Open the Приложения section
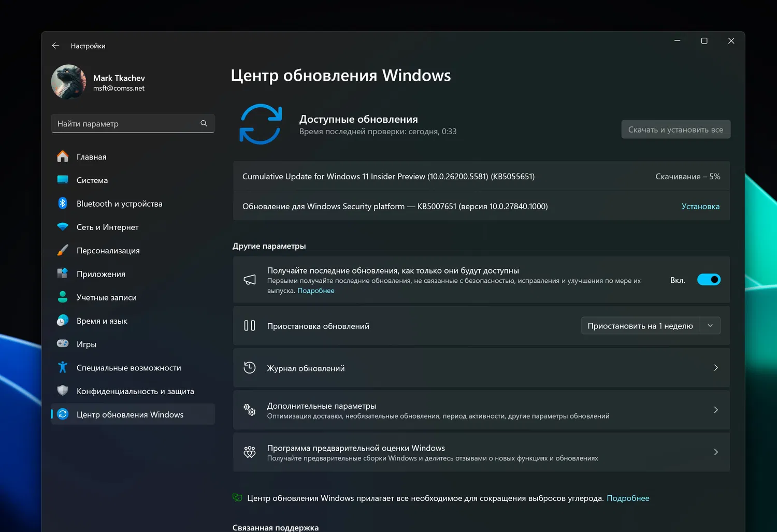This screenshot has width=777, height=532. [133, 274]
